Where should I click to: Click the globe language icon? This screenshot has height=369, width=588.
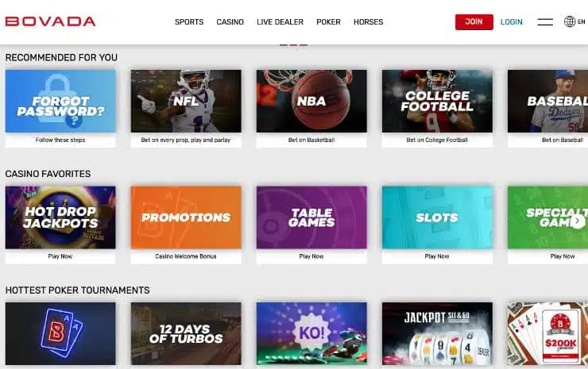click(570, 22)
